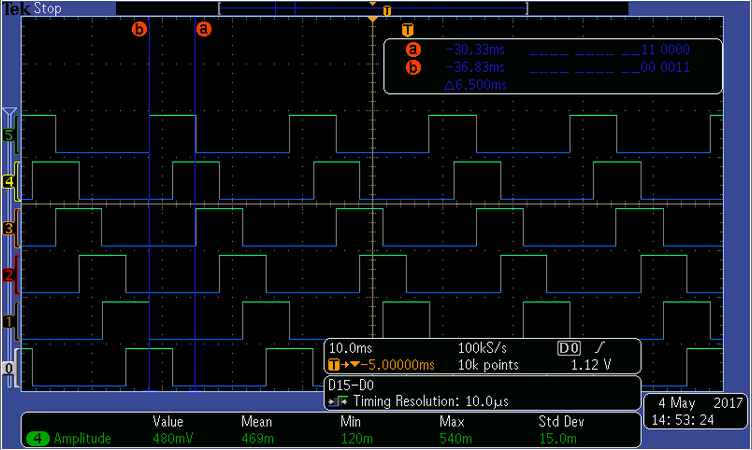The width and height of the screenshot is (752, 450).
Task: Select digital channel 5 label on left edge
Action: (10, 134)
